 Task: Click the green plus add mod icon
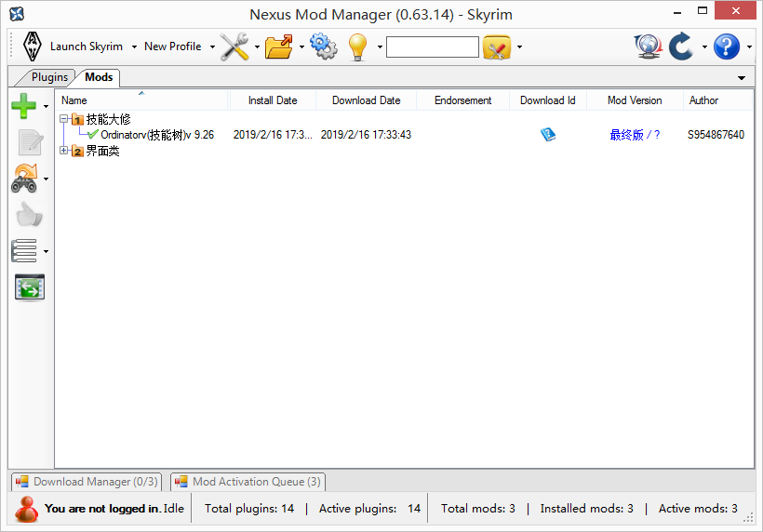24,105
